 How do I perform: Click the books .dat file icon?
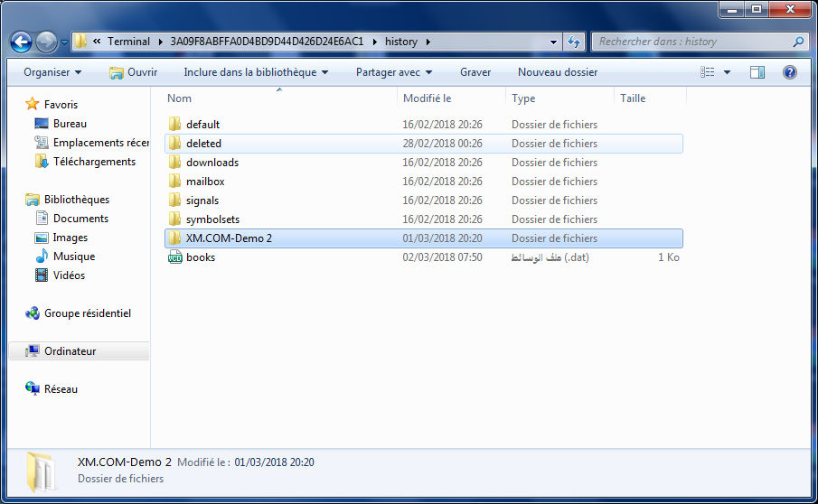coord(175,257)
